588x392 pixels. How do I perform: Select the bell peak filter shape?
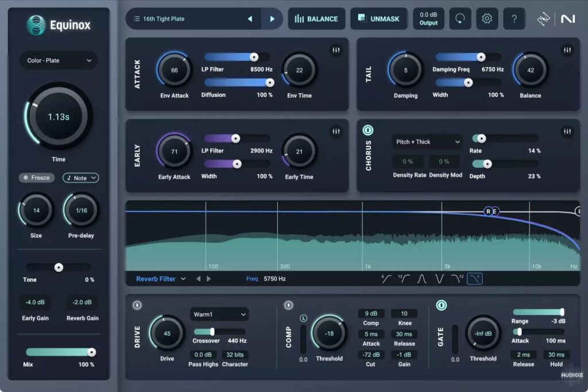click(421, 279)
